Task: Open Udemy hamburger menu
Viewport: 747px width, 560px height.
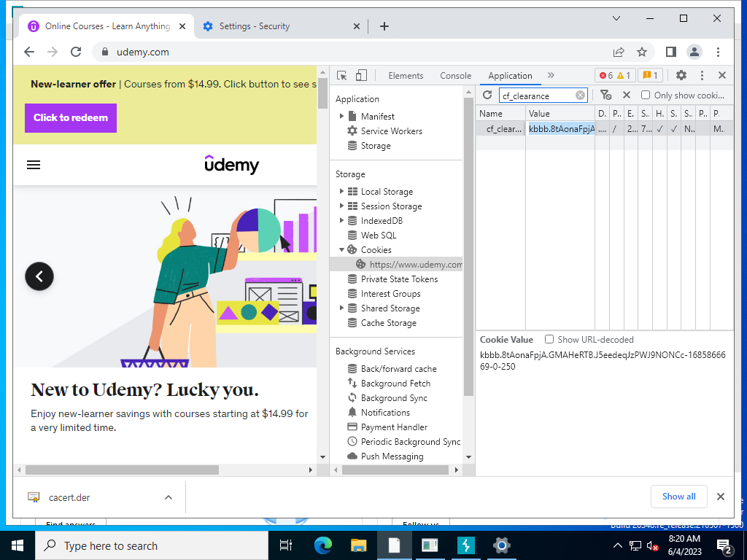Action: click(34, 166)
